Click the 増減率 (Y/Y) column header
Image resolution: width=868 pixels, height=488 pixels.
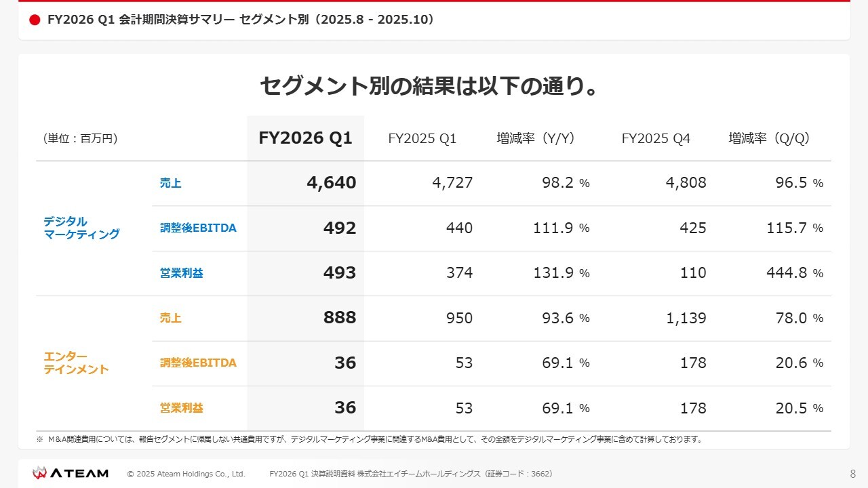(x=536, y=138)
